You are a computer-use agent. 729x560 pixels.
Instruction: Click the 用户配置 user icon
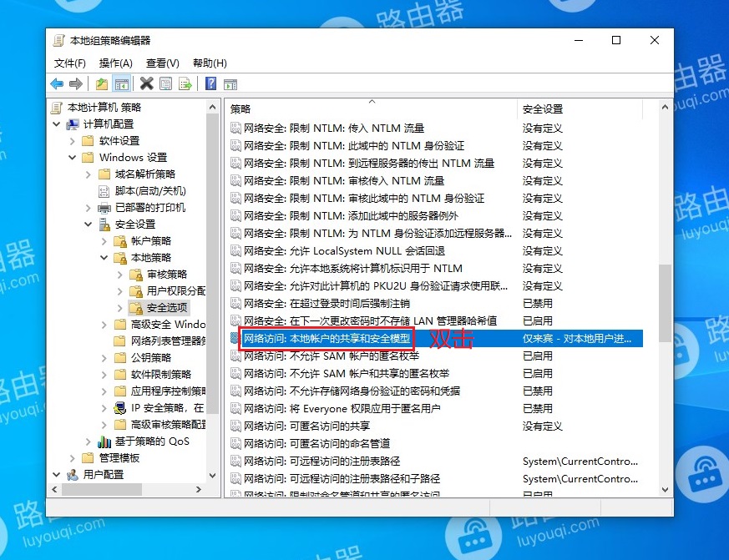tap(72, 475)
